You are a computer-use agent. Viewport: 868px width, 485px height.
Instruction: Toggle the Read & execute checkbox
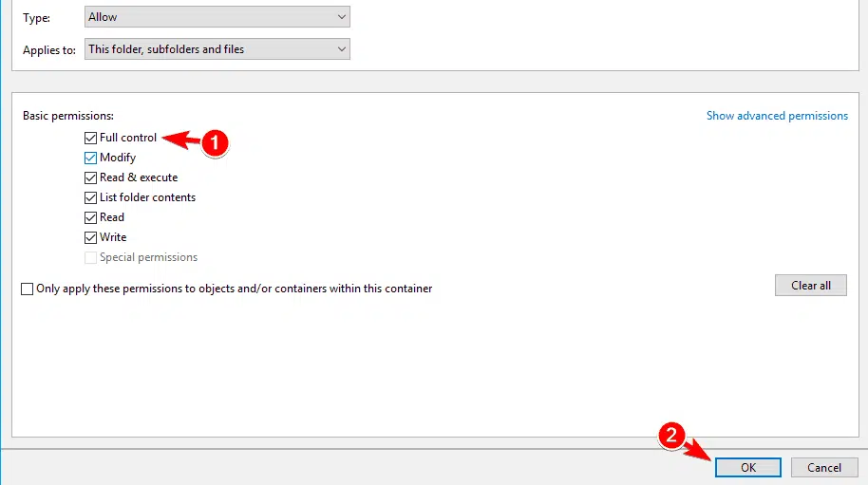click(90, 177)
